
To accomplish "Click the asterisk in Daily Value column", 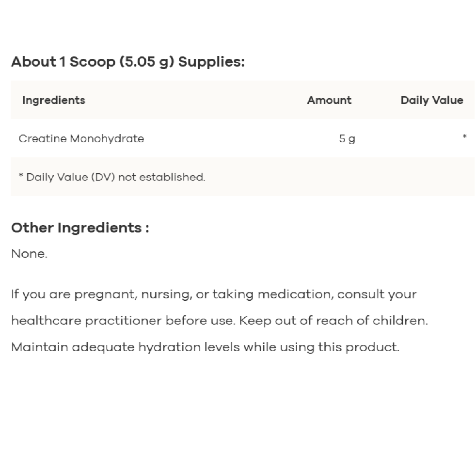I will [464, 137].
